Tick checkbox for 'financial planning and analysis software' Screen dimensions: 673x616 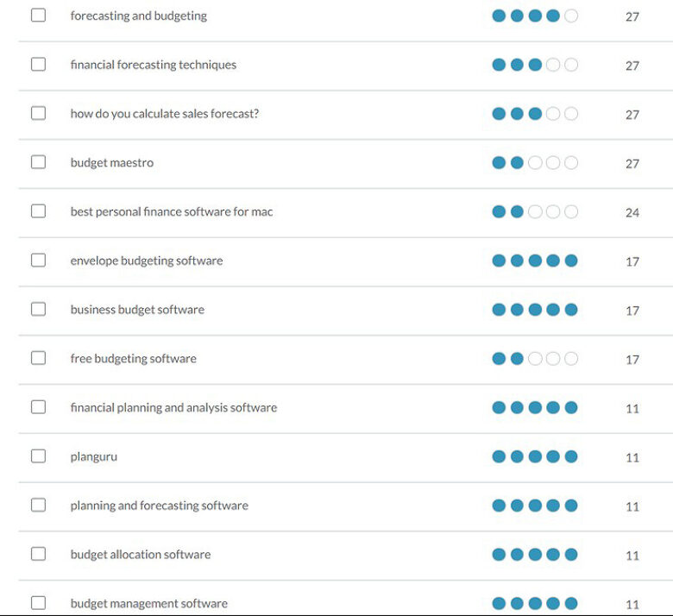38,406
